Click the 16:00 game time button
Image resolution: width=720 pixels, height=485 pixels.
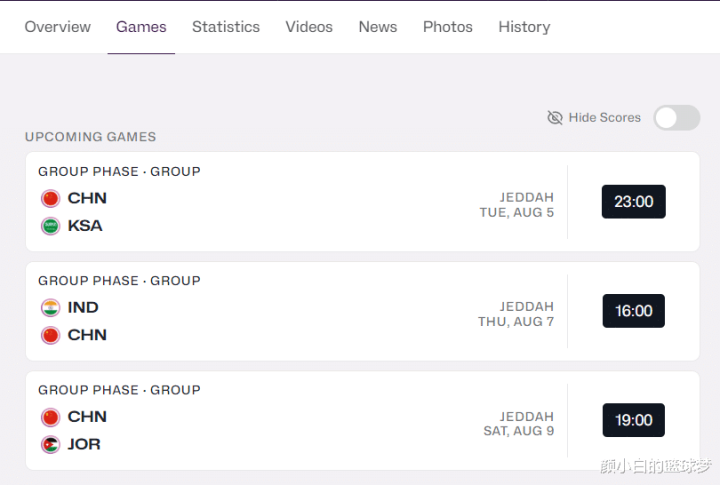(633, 311)
